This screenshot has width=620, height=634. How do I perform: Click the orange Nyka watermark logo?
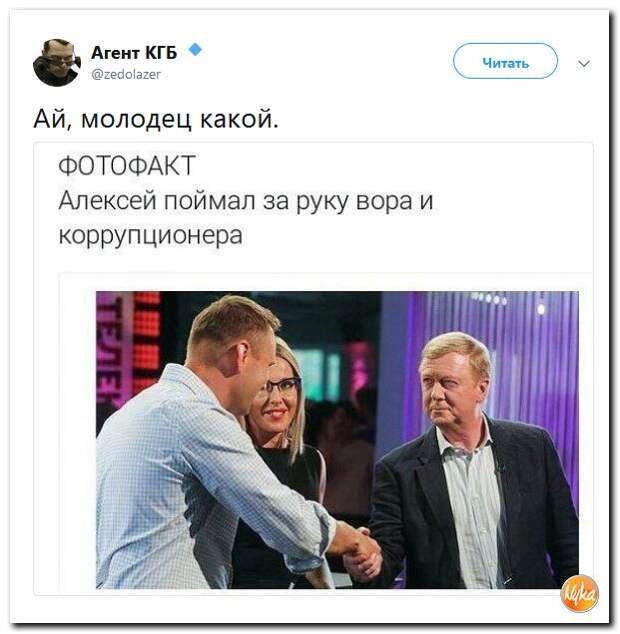pos(580,594)
